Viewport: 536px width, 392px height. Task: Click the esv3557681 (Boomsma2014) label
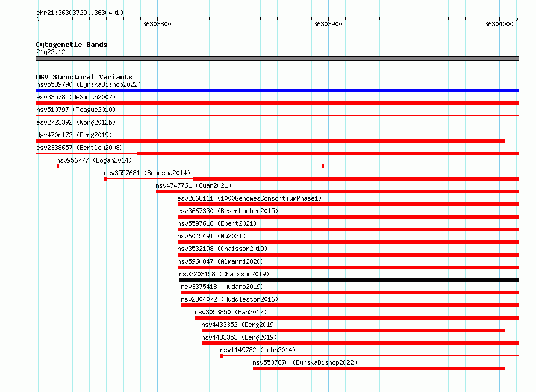pyautogui.click(x=147, y=173)
